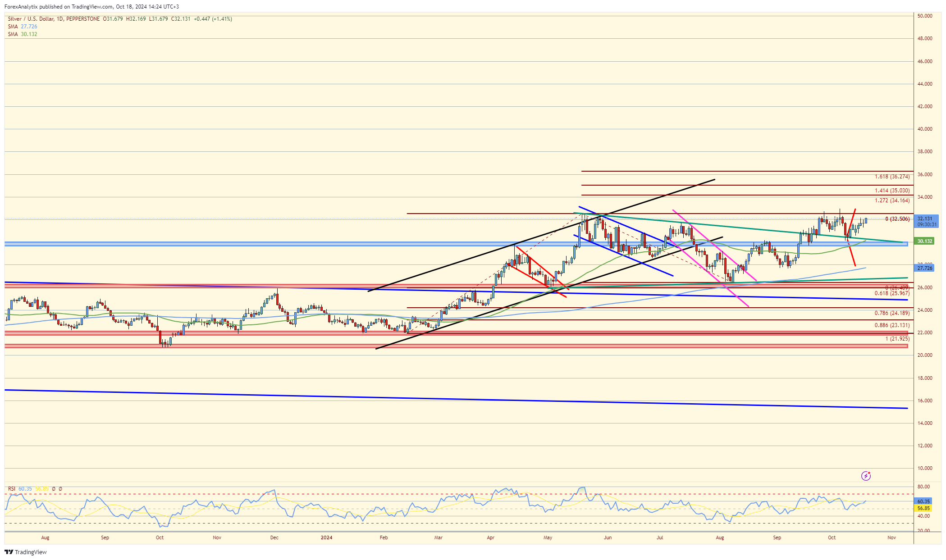
Task: Click the 44.000 price axis label
Action: pyautogui.click(x=925, y=84)
